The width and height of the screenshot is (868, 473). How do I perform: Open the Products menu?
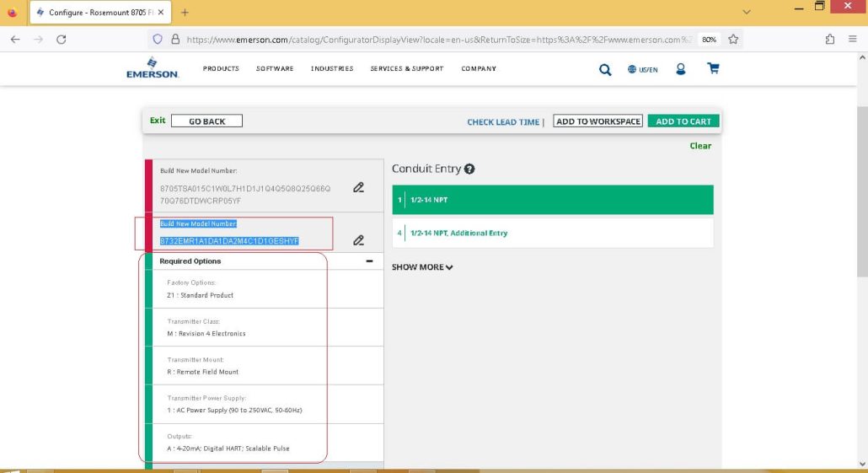click(221, 68)
